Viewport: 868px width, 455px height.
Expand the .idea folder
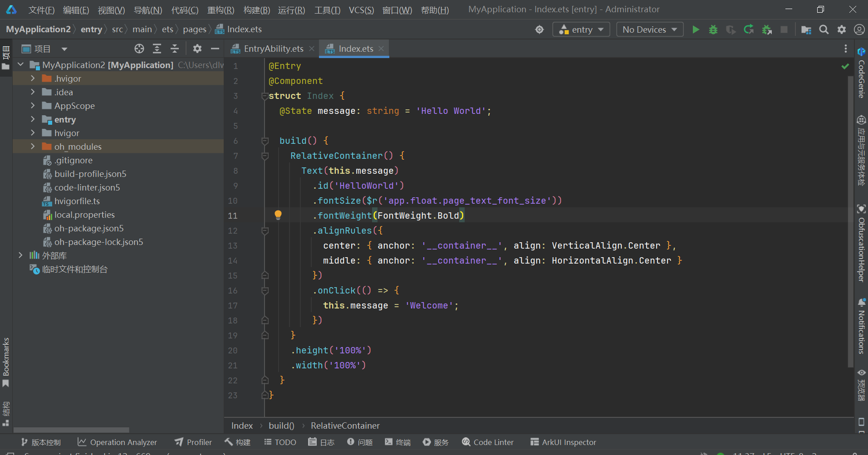click(33, 92)
